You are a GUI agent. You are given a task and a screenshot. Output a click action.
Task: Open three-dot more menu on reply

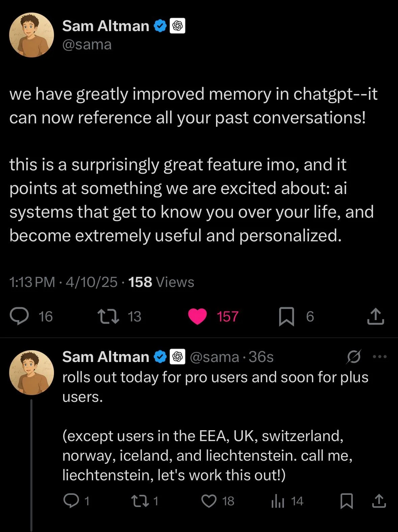click(x=380, y=357)
